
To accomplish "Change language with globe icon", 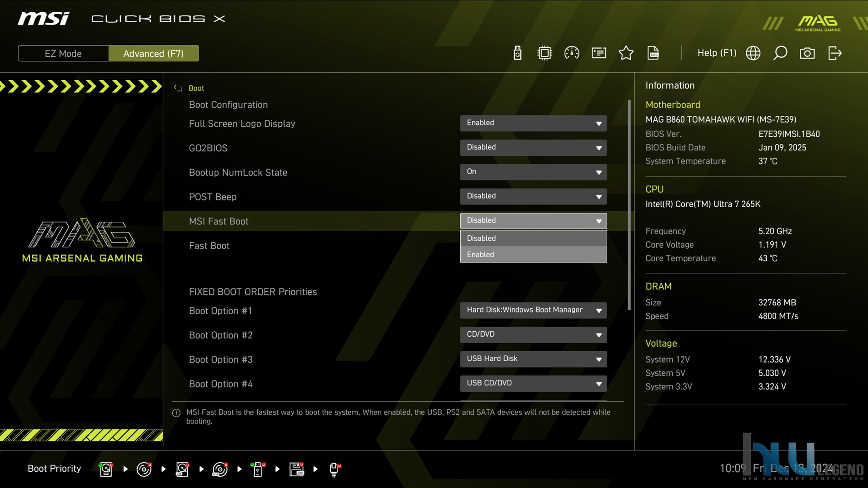I will point(753,53).
